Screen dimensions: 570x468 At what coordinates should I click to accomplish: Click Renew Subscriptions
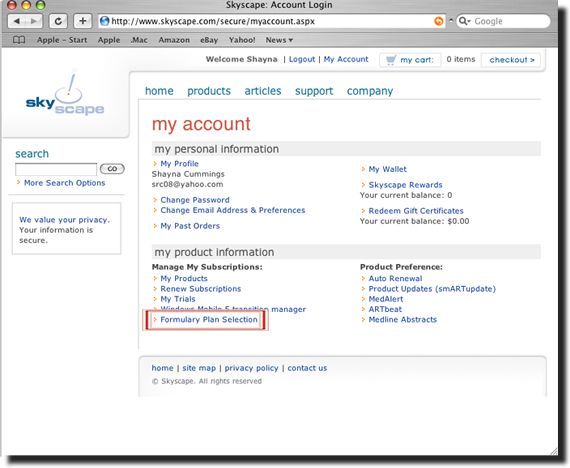(201, 289)
